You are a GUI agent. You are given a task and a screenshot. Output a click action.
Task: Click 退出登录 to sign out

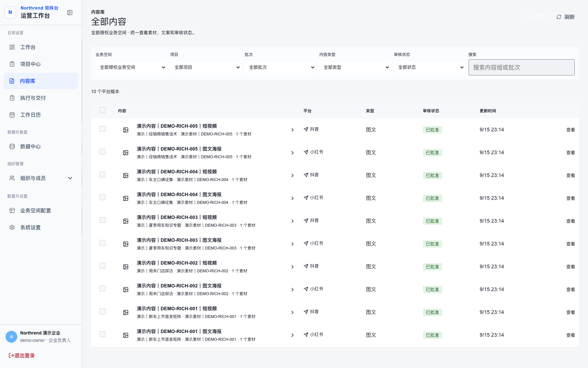22,355
